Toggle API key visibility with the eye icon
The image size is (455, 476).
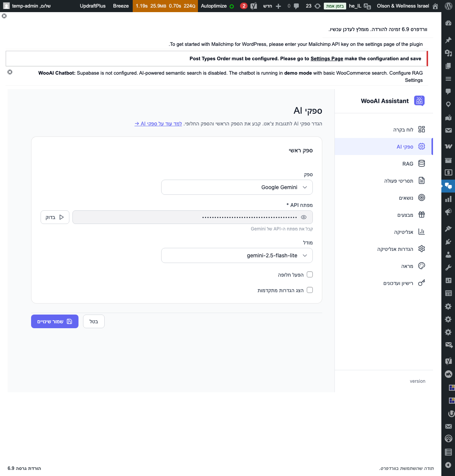pos(303,217)
